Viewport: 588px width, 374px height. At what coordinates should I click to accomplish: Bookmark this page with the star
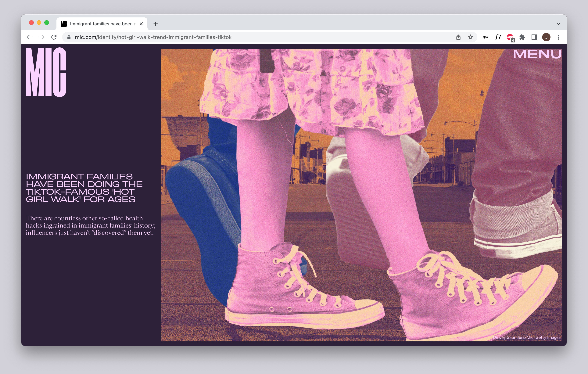pyautogui.click(x=471, y=37)
